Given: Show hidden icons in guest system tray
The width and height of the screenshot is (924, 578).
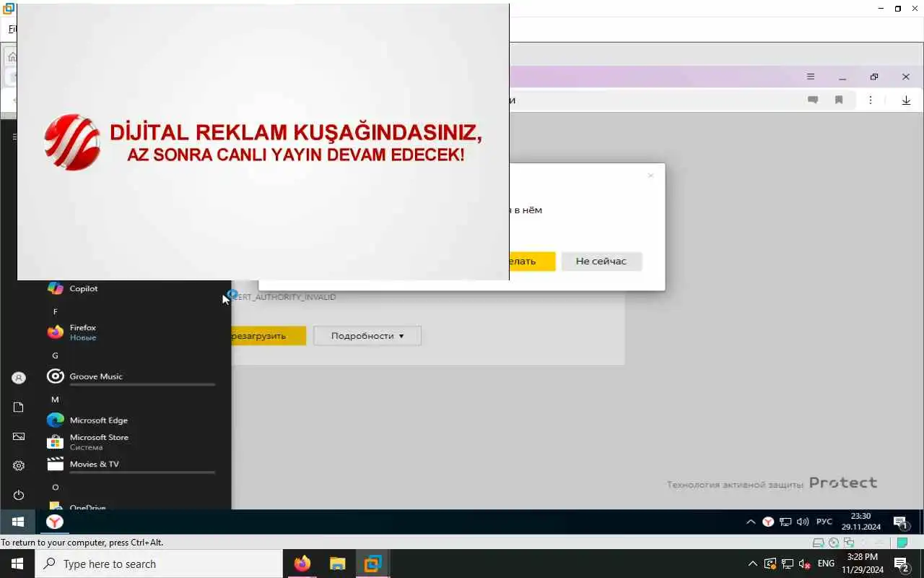Looking at the screenshot, I should point(751,522).
